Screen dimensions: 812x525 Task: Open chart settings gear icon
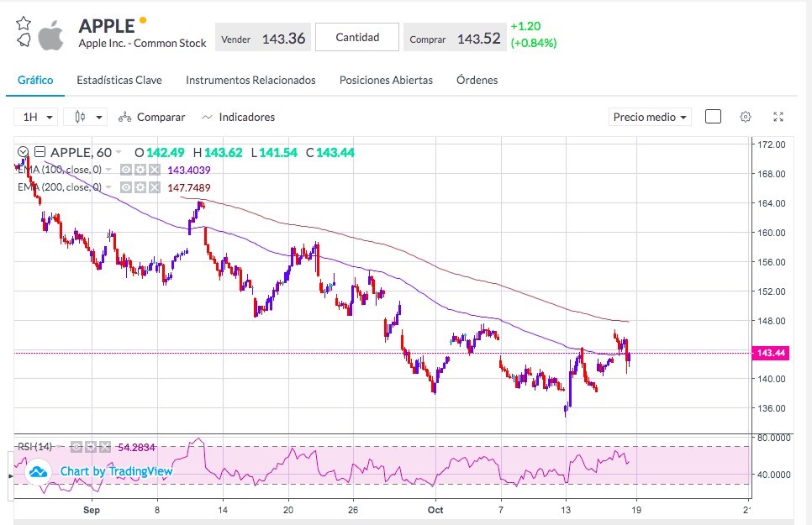point(746,117)
